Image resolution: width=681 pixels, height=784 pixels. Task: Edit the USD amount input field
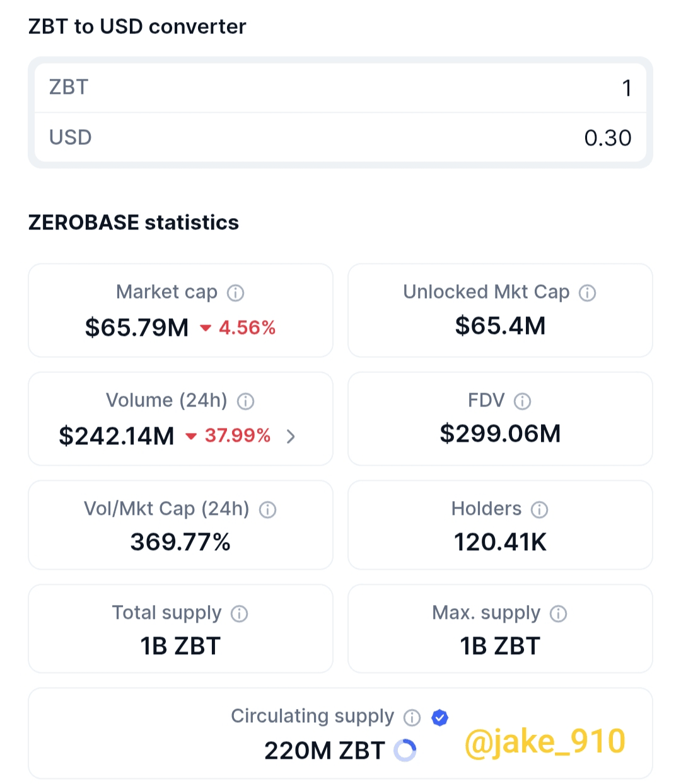(x=340, y=137)
